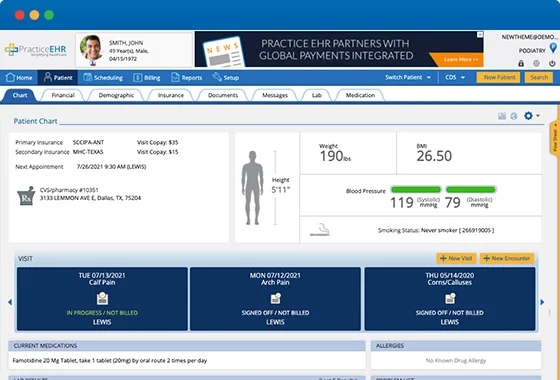This screenshot has height=380, width=560.
Task: Click the pharmacy Rx mortar icon
Action: click(x=26, y=196)
